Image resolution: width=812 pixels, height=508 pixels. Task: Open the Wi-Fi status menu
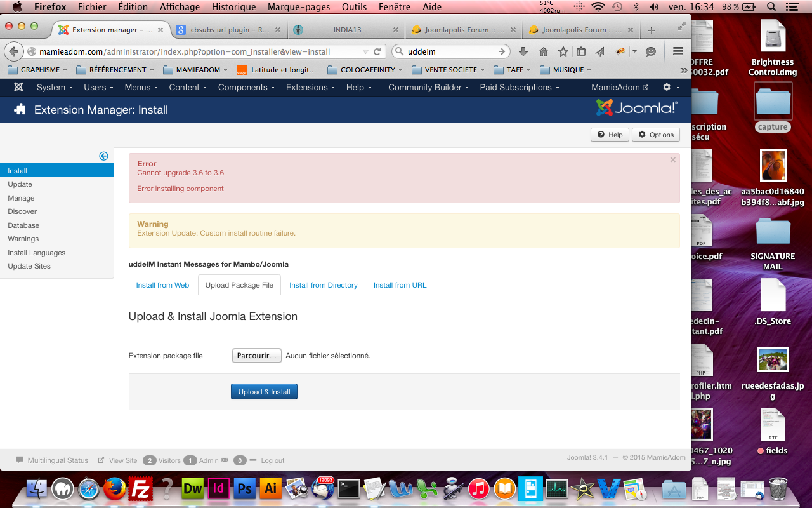598,7
